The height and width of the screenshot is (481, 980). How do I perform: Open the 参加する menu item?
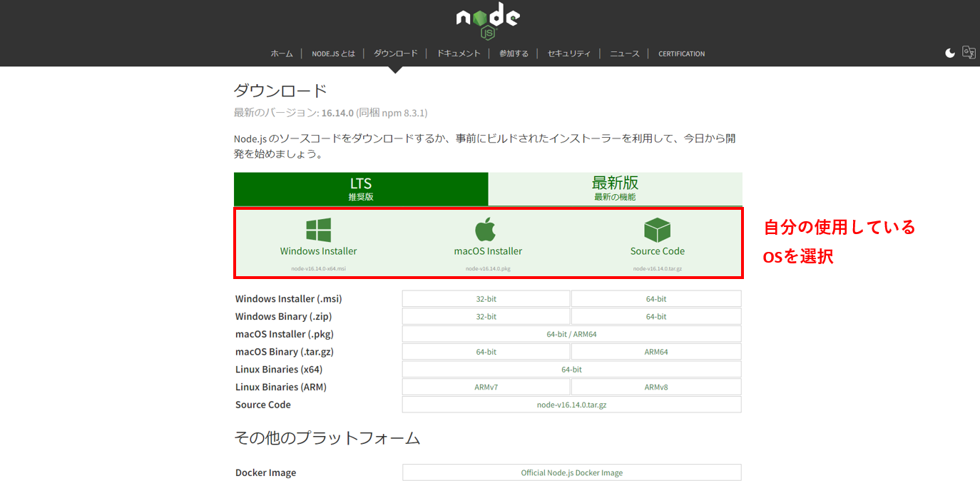click(x=514, y=54)
